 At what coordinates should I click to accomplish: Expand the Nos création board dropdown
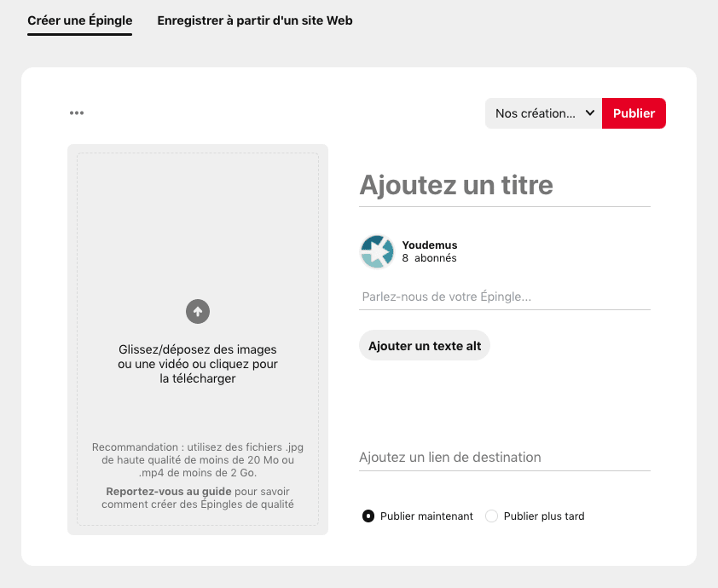coord(536,113)
